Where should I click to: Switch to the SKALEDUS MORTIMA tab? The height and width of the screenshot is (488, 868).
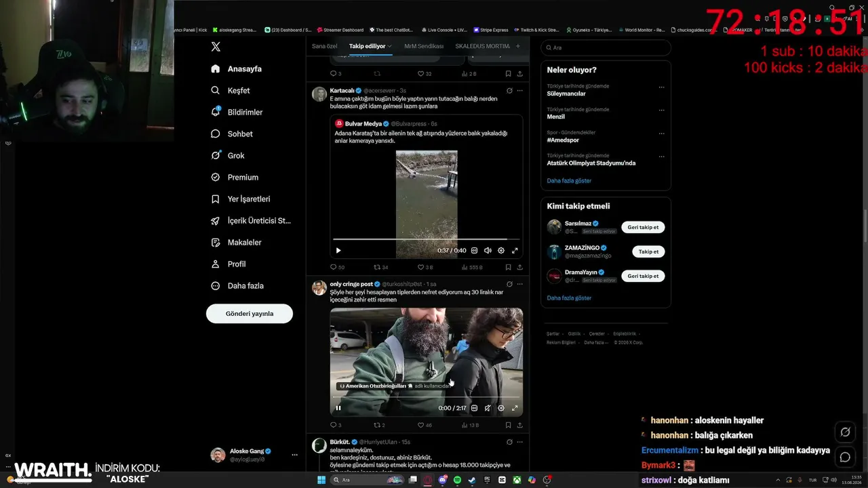point(482,46)
